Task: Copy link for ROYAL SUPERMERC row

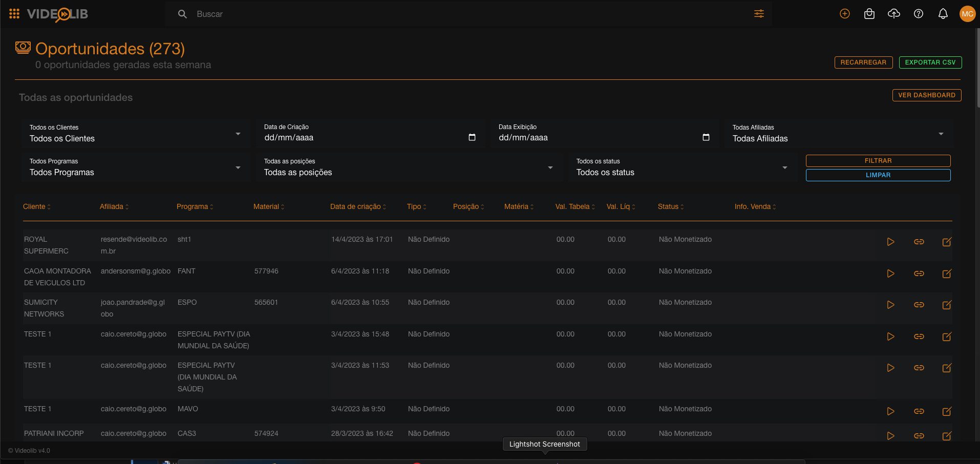Action: click(919, 242)
